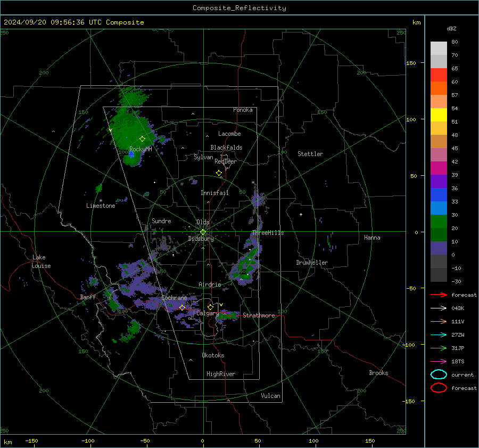Click the Lacombe city label
Image resolution: width=479 pixels, height=448 pixels.
[229, 134]
